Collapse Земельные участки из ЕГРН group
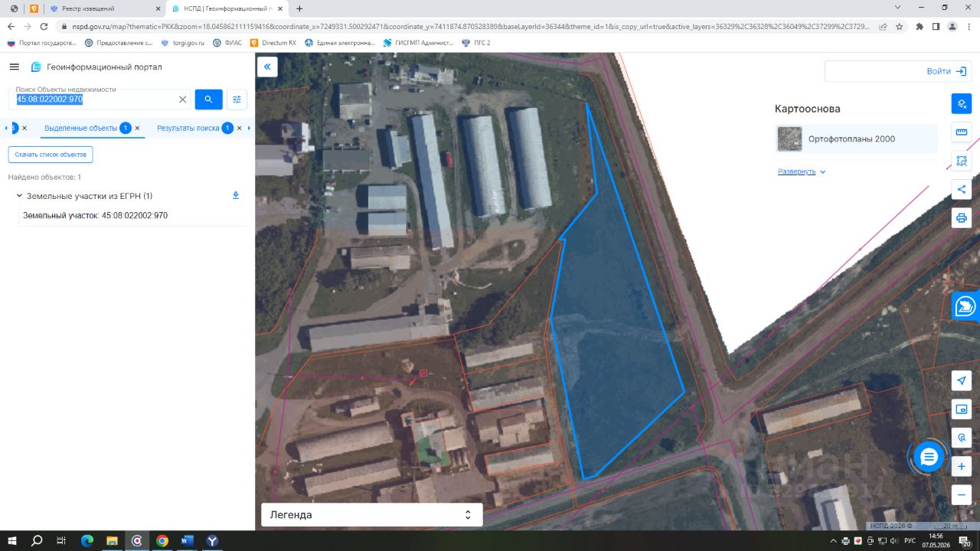 pyautogui.click(x=19, y=196)
